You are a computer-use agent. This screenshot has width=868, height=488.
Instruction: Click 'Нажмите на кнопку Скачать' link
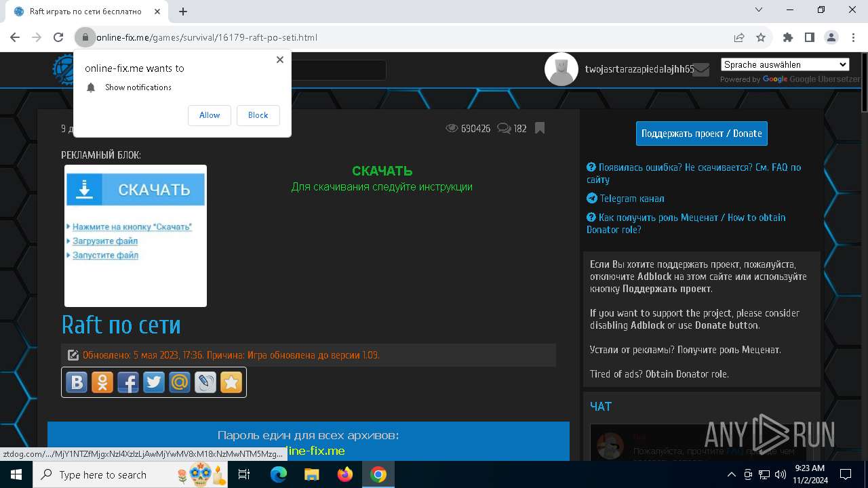[x=132, y=227]
